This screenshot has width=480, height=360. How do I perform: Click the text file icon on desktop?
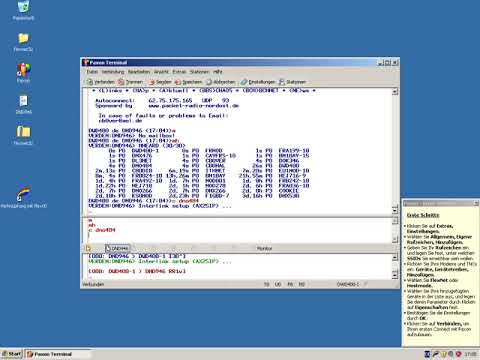(23, 104)
